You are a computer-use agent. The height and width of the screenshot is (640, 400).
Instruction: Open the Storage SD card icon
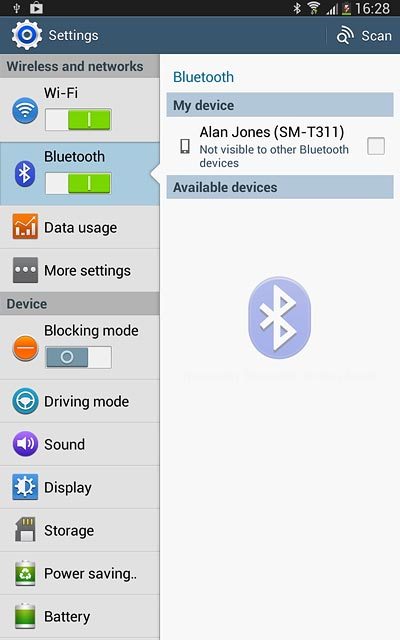point(25,530)
